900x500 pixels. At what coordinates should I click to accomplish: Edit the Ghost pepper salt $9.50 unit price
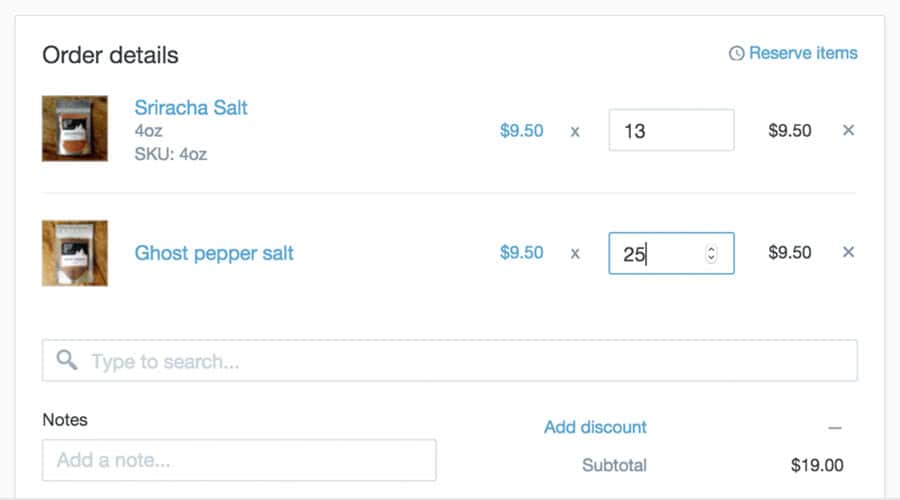coord(521,252)
